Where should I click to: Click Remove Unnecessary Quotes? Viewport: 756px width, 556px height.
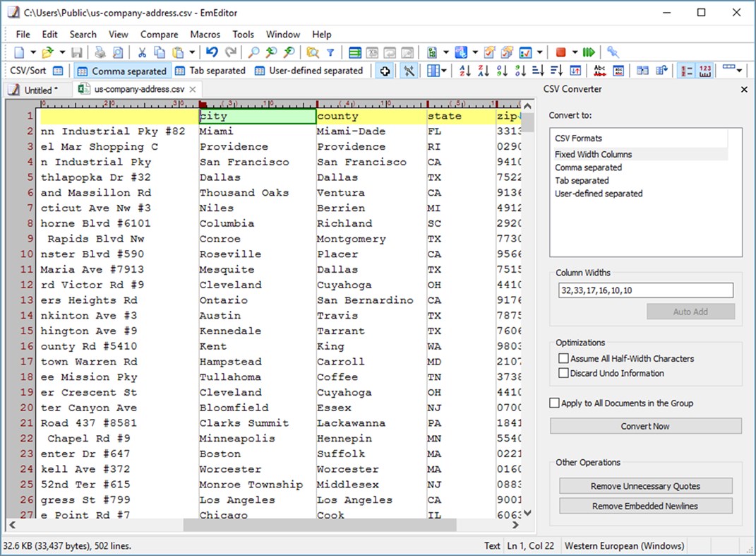(x=644, y=485)
